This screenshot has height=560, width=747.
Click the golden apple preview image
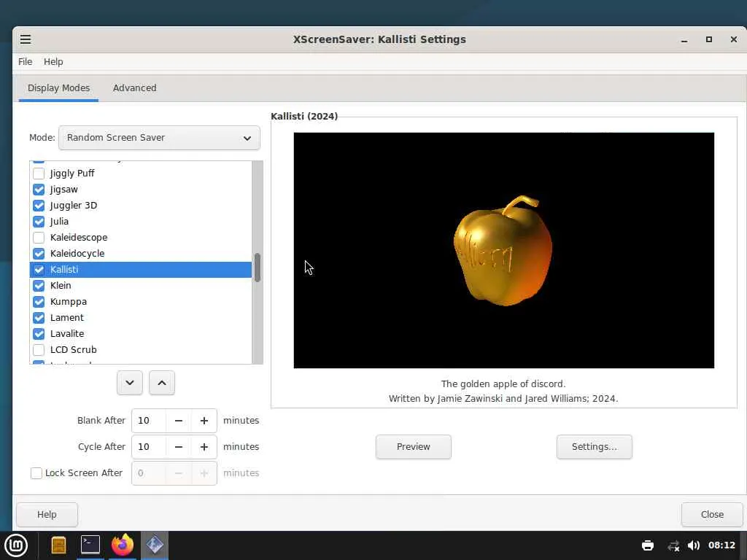[503, 250]
